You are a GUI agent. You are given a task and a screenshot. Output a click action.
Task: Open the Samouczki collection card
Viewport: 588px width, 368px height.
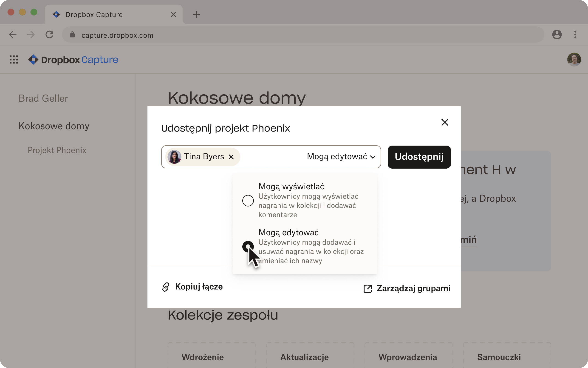coord(507,355)
